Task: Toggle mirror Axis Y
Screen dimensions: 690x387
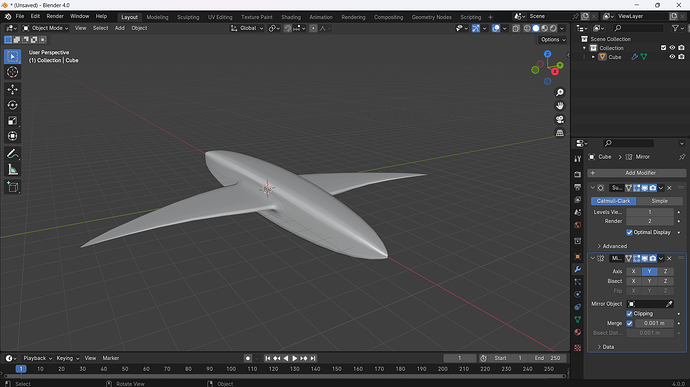Action: [x=650, y=271]
